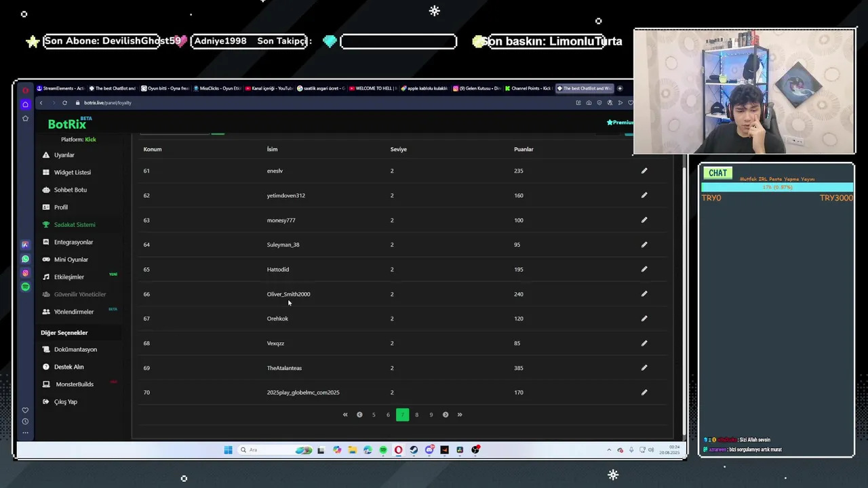868x488 pixels.
Task: Go to page 6
Action: coord(388,415)
